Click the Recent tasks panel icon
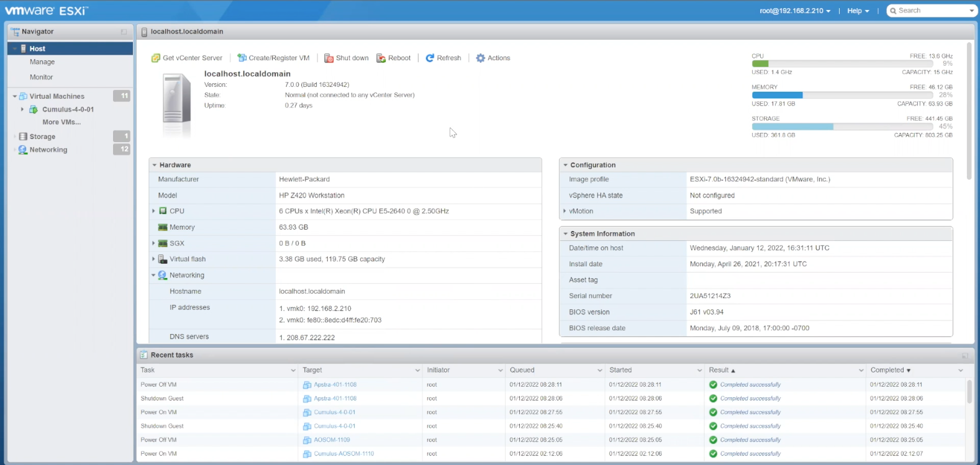The height and width of the screenshot is (465, 980). click(x=144, y=355)
